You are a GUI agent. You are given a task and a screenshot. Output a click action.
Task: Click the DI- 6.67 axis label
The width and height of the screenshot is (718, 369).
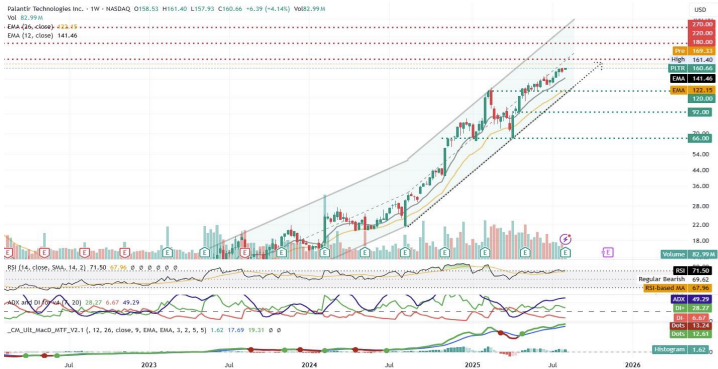pos(692,318)
